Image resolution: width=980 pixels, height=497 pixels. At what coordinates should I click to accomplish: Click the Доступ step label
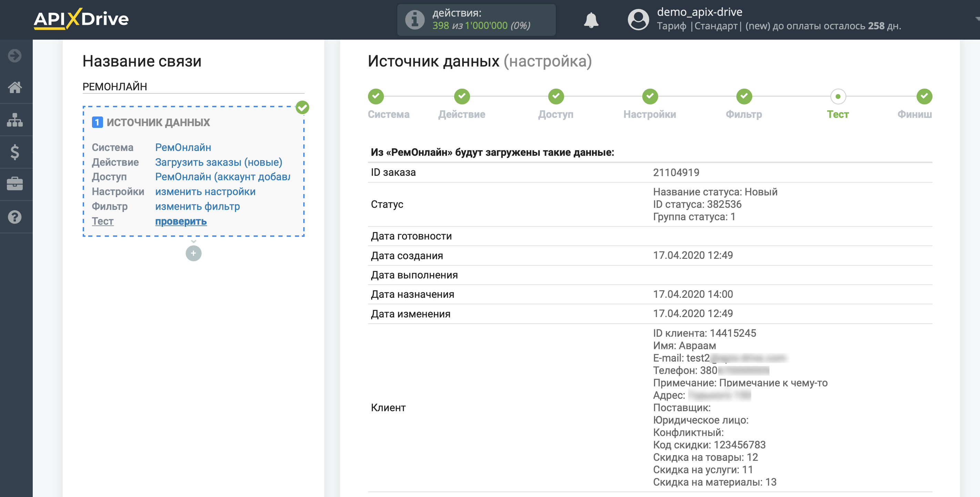click(556, 114)
